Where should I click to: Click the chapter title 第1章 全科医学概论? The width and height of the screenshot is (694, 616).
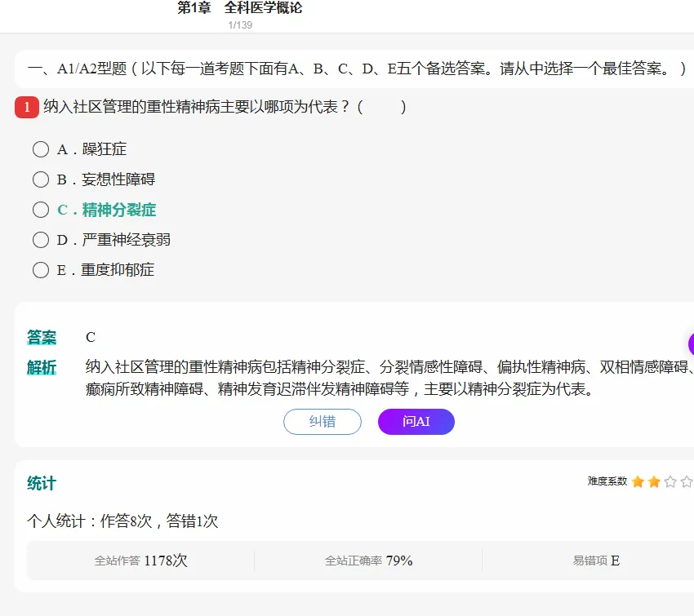click(239, 7)
